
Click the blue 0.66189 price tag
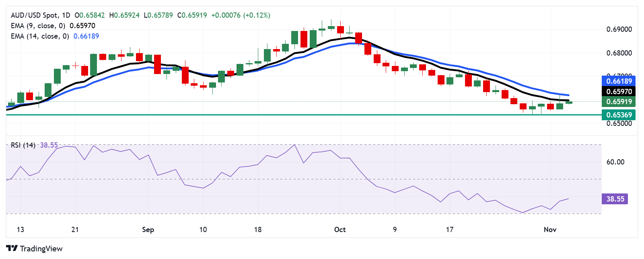click(619, 81)
